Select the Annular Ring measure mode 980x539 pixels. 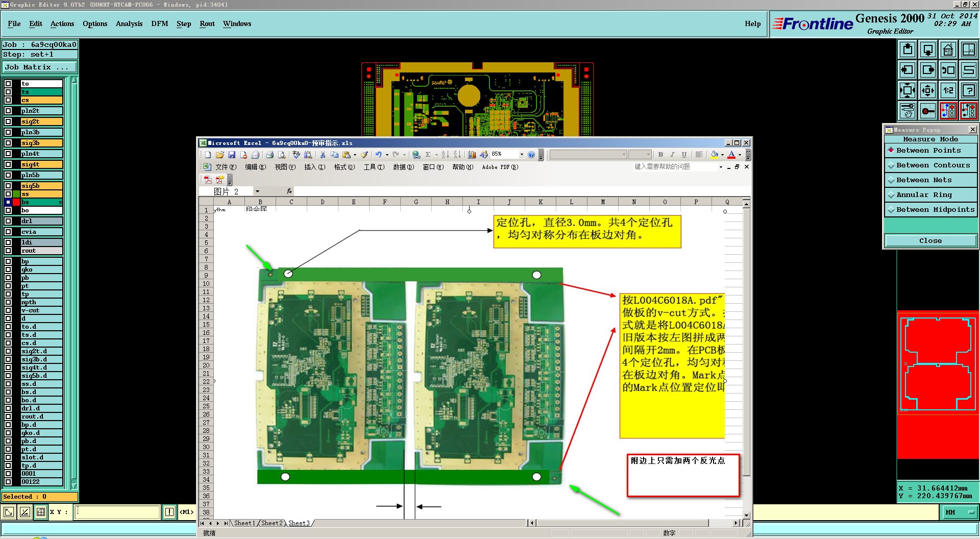point(930,195)
